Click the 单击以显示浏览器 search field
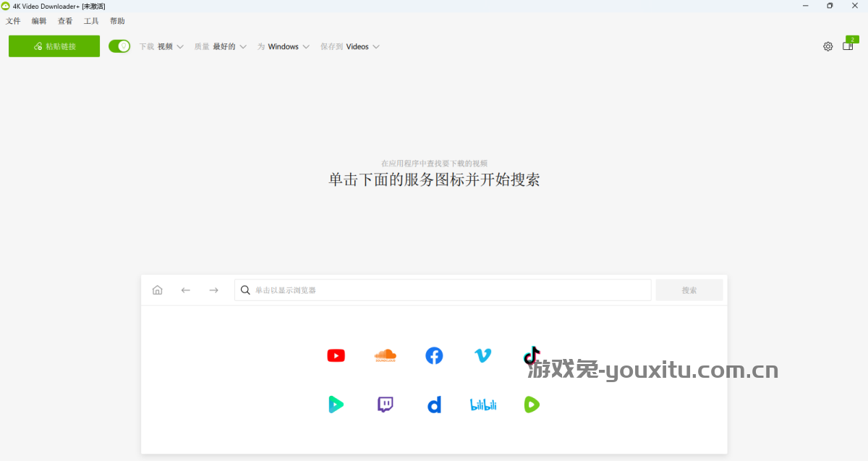Image resolution: width=868 pixels, height=461 pixels. tap(443, 290)
